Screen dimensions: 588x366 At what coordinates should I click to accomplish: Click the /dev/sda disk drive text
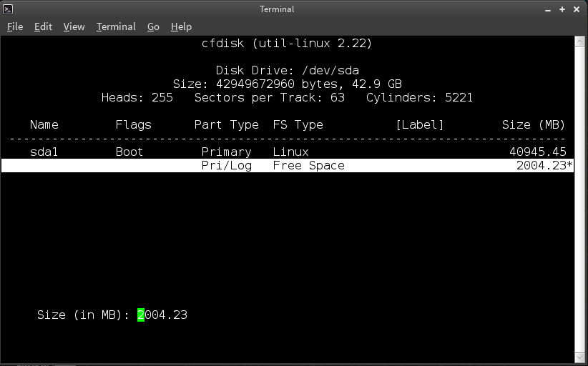click(330, 71)
